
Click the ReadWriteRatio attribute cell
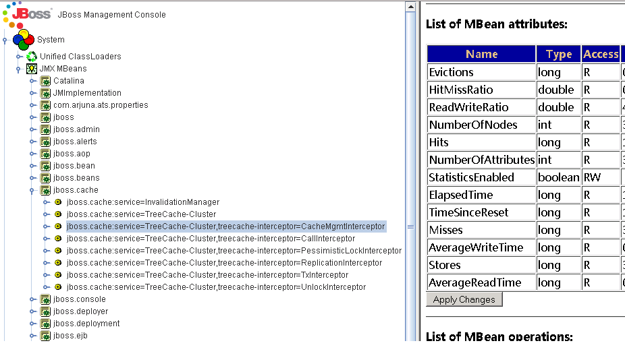(481, 107)
